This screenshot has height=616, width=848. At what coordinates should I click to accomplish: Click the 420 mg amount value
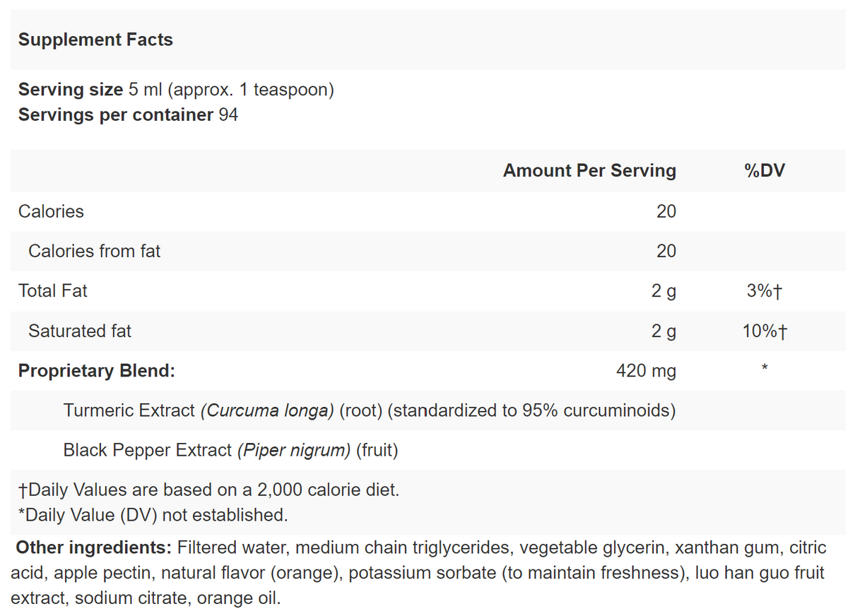tap(646, 370)
